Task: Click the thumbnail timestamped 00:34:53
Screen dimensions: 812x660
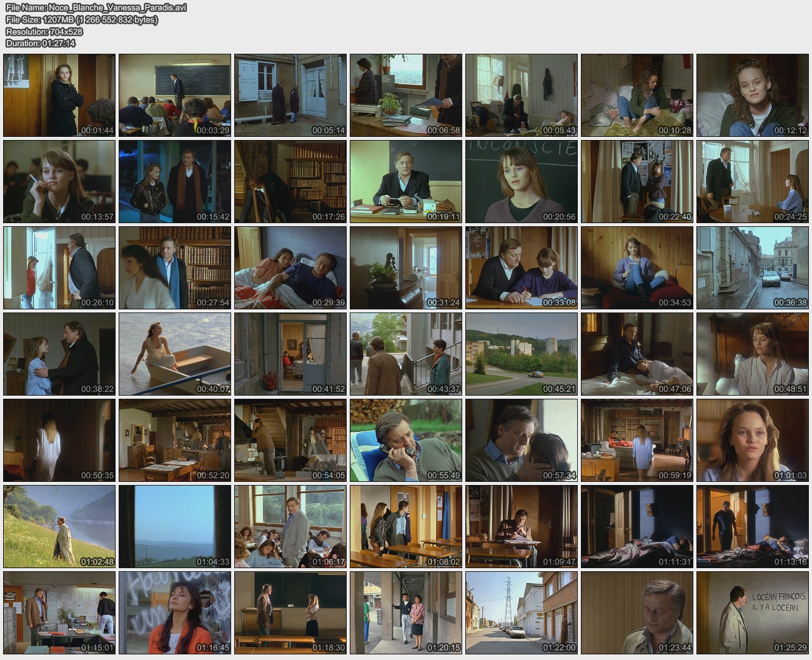Action: [x=637, y=267]
